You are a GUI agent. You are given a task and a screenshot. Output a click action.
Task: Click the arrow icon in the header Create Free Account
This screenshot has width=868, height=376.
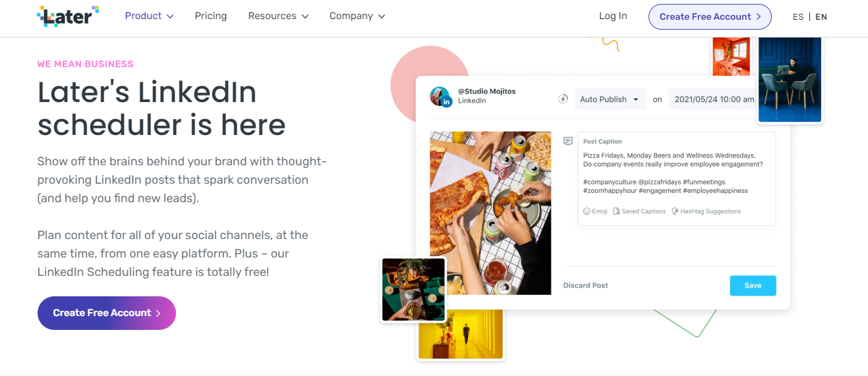coord(759,16)
